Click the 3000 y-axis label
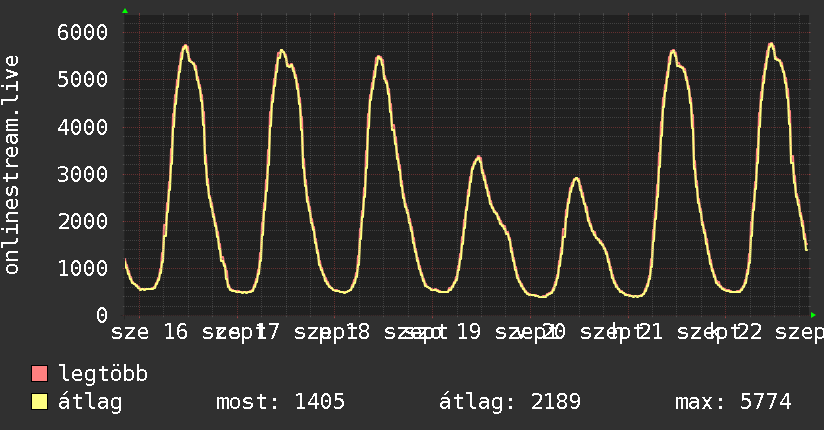The image size is (824, 430). [83, 174]
